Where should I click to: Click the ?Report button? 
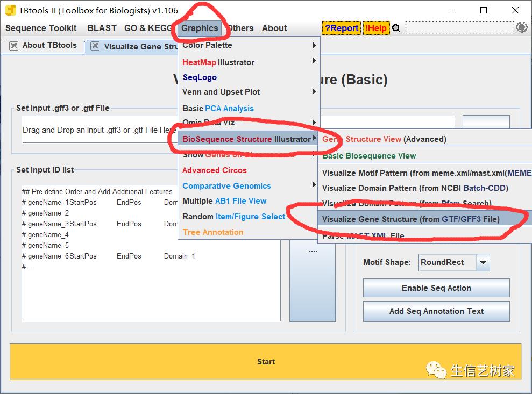[341, 28]
